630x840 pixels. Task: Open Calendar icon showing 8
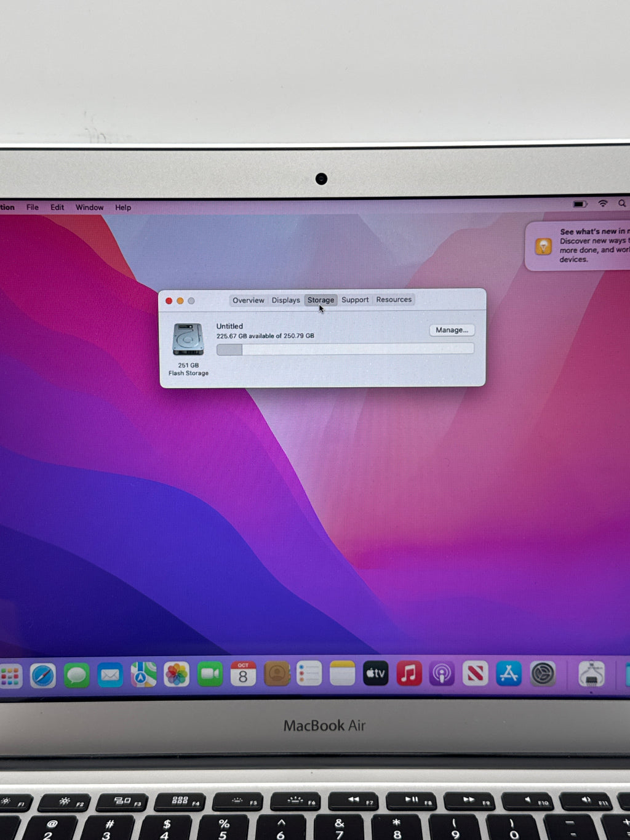click(x=243, y=674)
